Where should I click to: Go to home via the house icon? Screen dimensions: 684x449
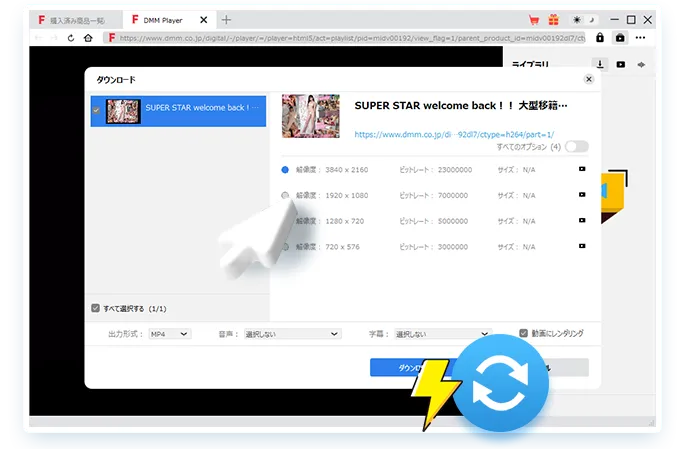coord(88,38)
